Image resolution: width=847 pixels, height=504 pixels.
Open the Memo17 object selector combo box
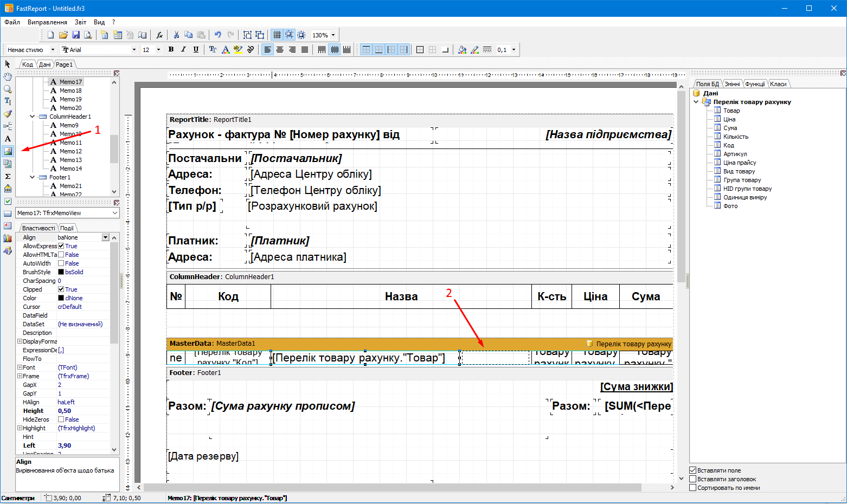(114, 213)
